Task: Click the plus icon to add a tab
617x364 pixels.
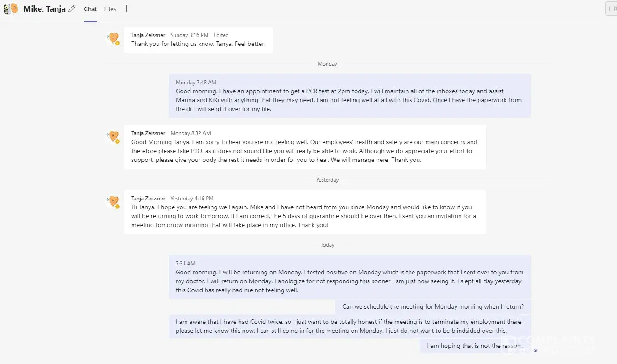Action: click(127, 8)
